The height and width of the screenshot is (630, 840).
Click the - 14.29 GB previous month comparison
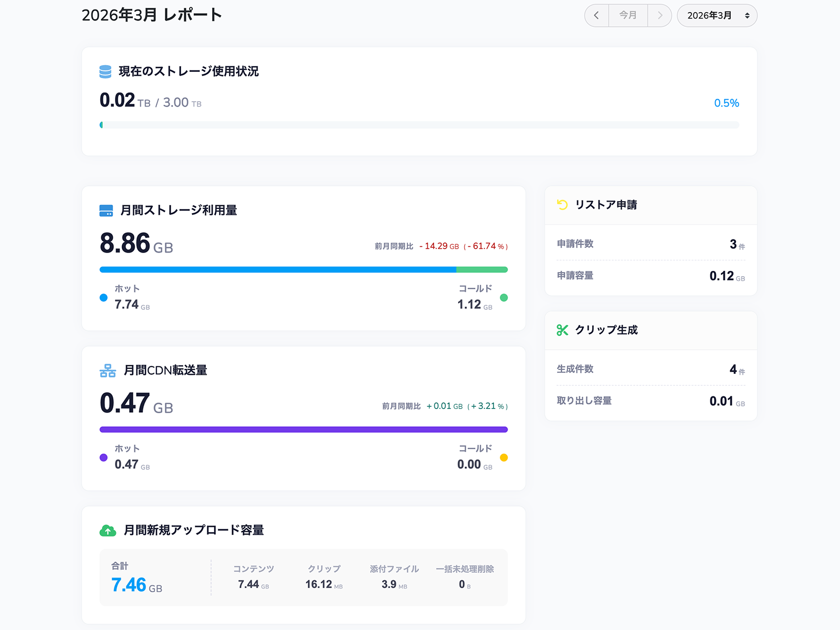[x=464, y=246]
